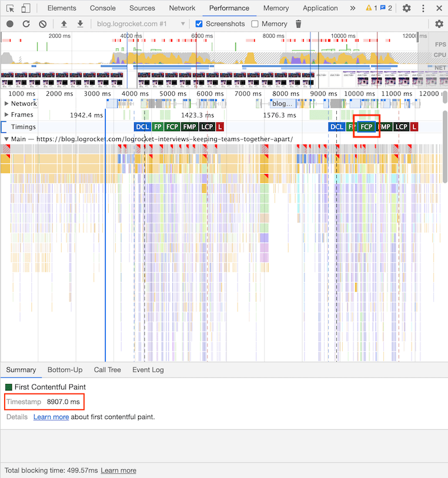Open the Memory tab
The height and width of the screenshot is (478, 448).
click(276, 8)
